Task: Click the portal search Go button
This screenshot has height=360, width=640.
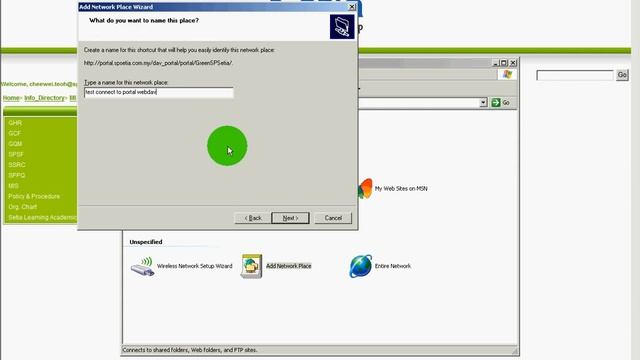Action: [622, 75]
